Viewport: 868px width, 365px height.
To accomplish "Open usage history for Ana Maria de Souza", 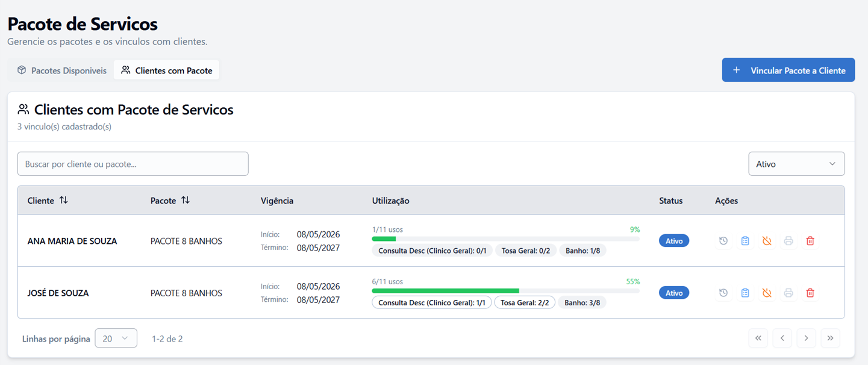I will (x=723, y=241).
